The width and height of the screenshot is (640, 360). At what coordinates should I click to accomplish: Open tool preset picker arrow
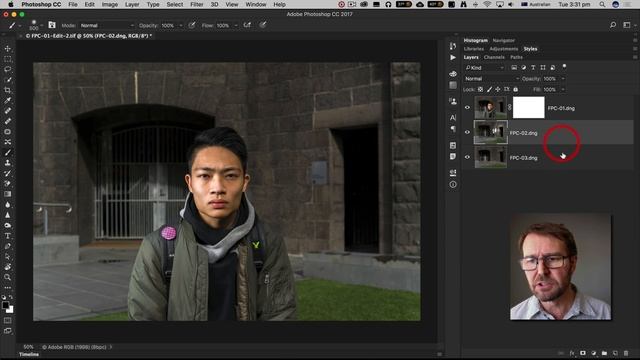(x=20, y=25)
